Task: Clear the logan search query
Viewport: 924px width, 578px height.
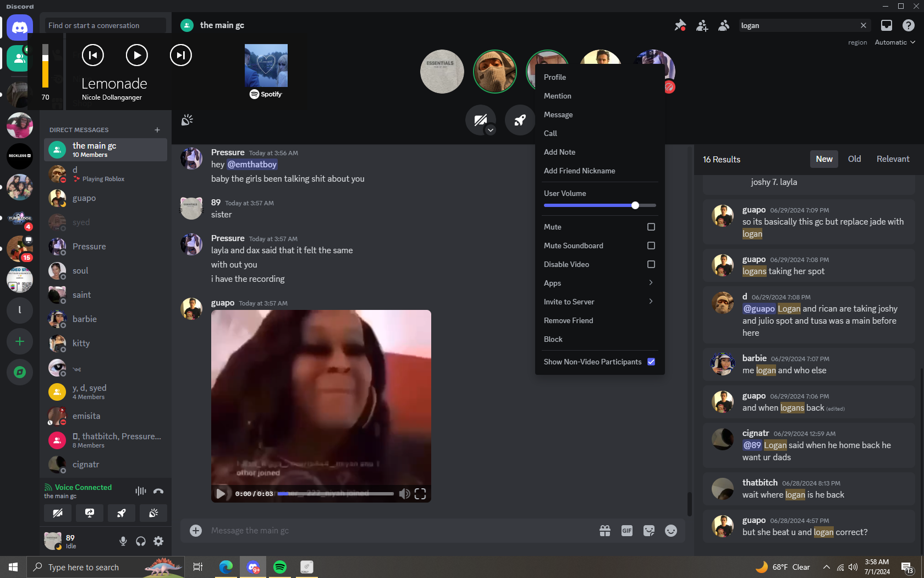Action: tap(864, 25)
